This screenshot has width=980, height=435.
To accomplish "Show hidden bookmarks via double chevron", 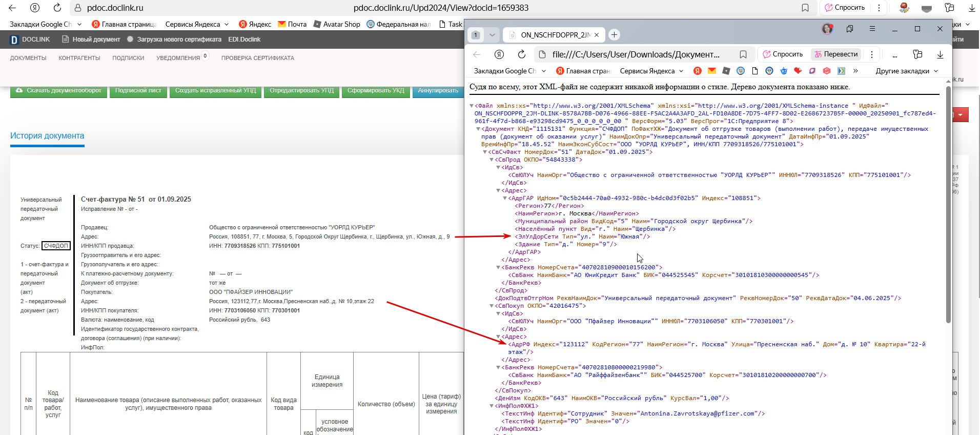I will [855, 71].
